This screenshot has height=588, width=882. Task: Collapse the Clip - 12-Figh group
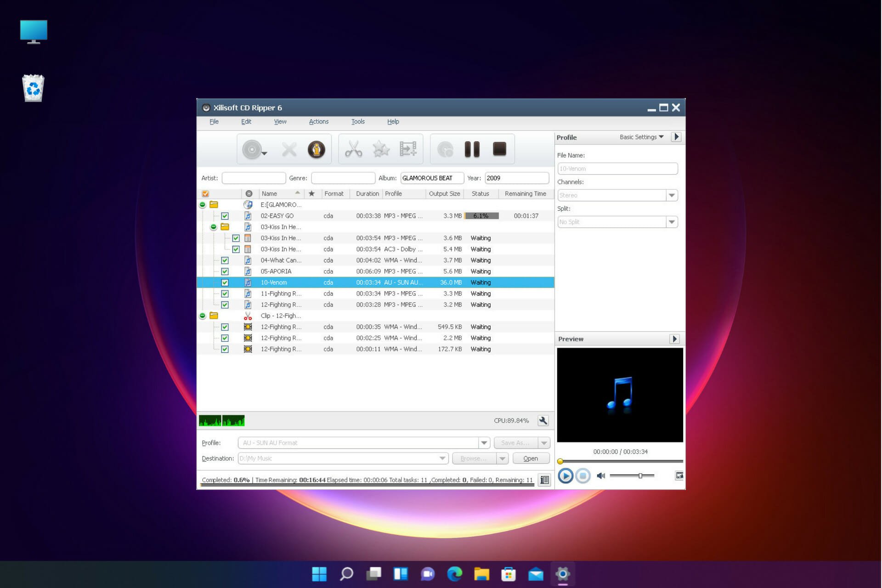(202, 316)
